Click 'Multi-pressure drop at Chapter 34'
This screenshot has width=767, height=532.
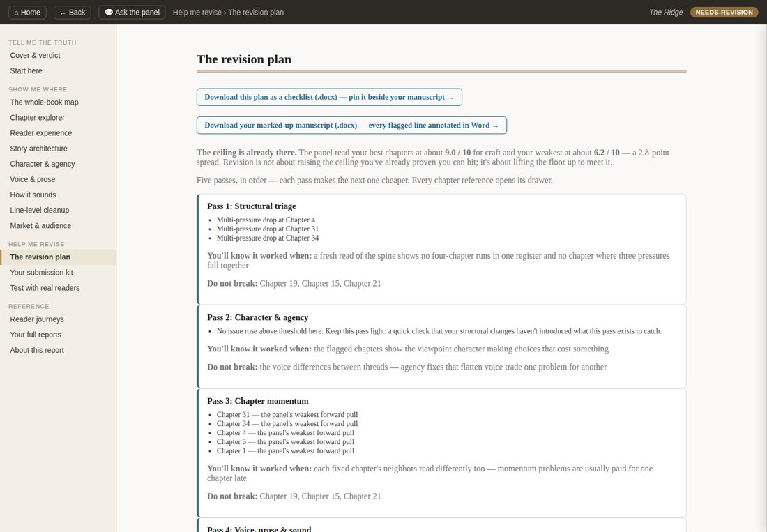point(268,238)
